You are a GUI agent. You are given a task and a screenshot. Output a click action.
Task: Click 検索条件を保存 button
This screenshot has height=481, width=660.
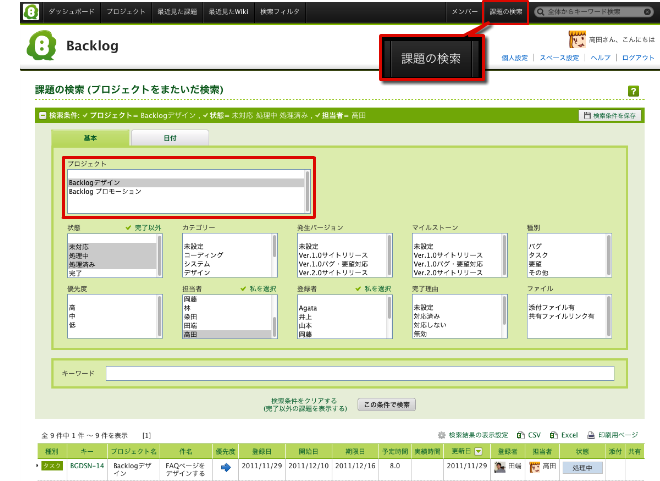point(610,115)
